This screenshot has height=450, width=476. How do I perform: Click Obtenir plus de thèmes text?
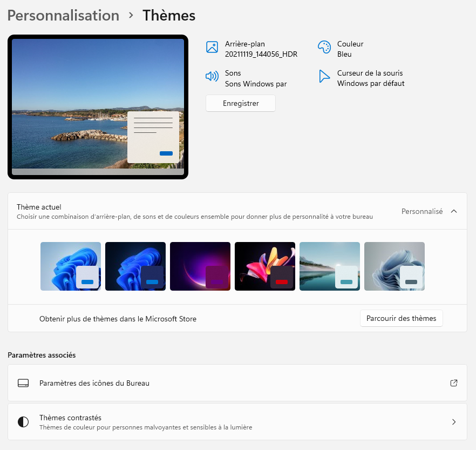click(x=118, y=319)
